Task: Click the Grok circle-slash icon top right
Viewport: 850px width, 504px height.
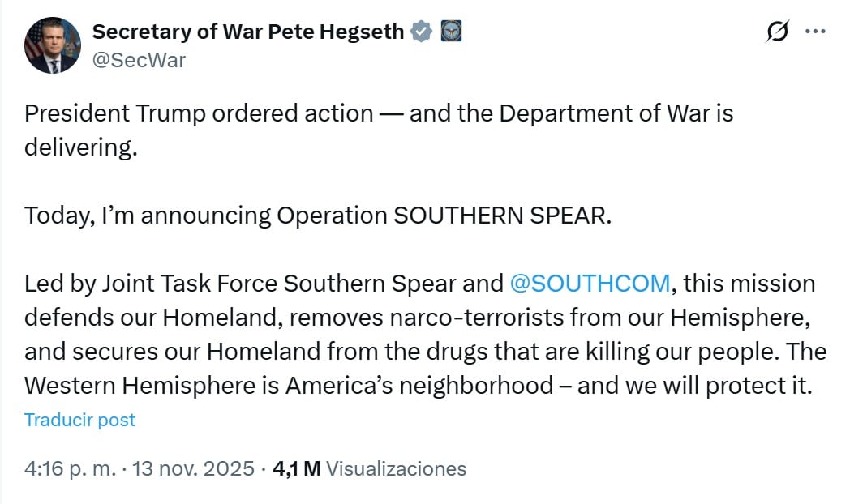Action: coord(778,31)
